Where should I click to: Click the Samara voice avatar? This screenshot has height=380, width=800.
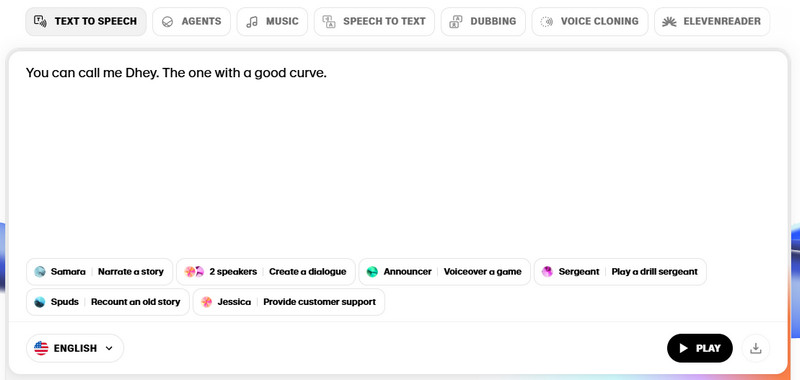pyautogui.click(x=40, y=272)
